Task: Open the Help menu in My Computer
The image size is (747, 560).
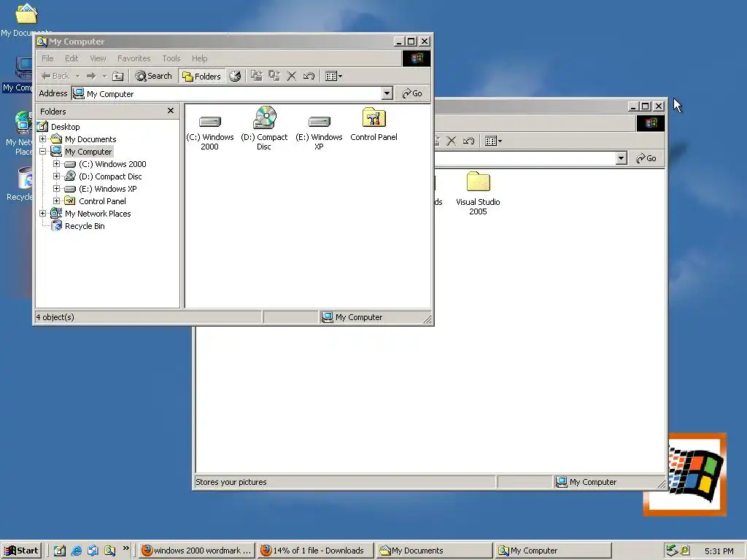Action: [x=200, y=58]
